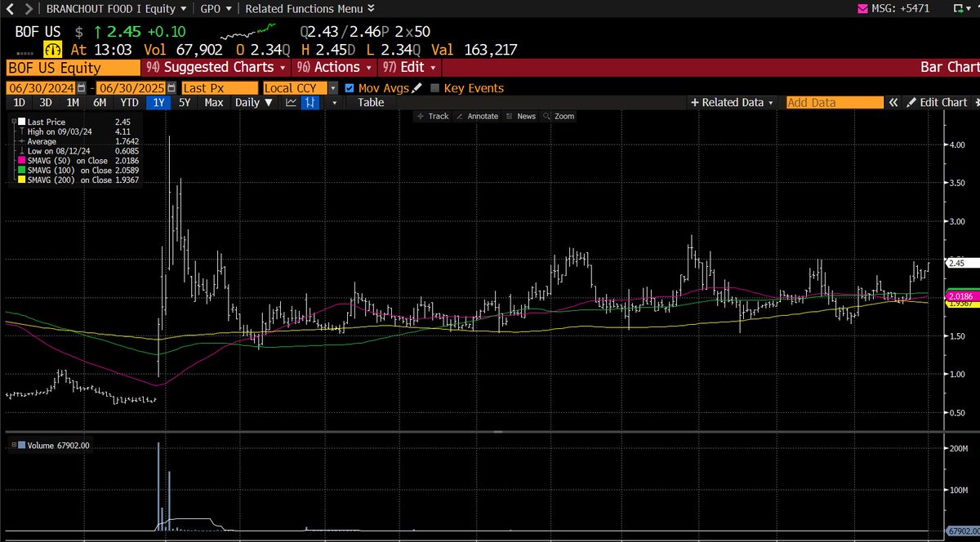Select the YTD range tab
Screen dimensions: 980x542
coord(128,103)
